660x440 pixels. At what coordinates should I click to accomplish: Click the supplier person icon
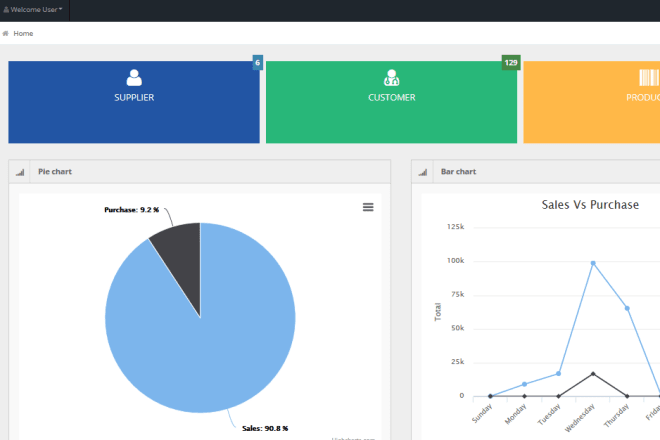(x=134, y=77)
